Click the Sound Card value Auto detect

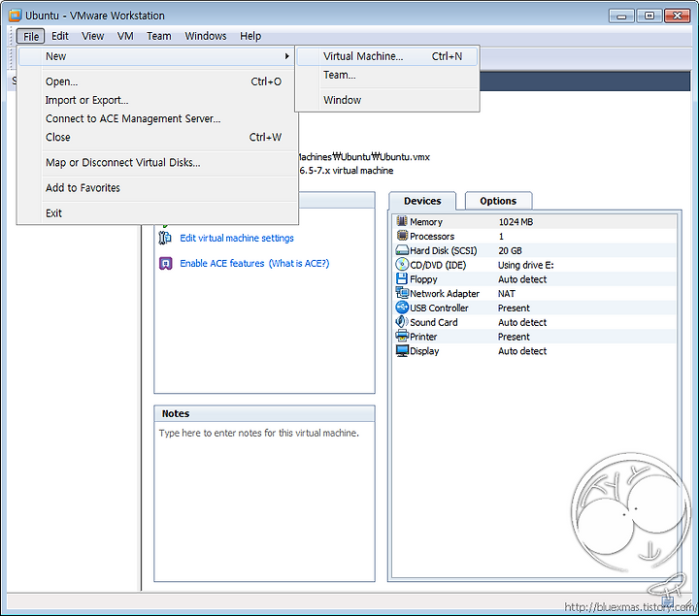point(522,322)
